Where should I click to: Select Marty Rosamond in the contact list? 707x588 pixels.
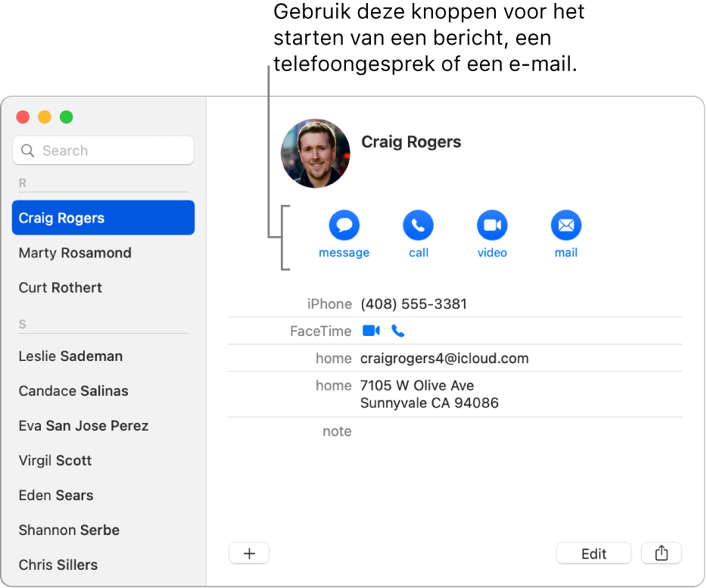click(103, 253)
